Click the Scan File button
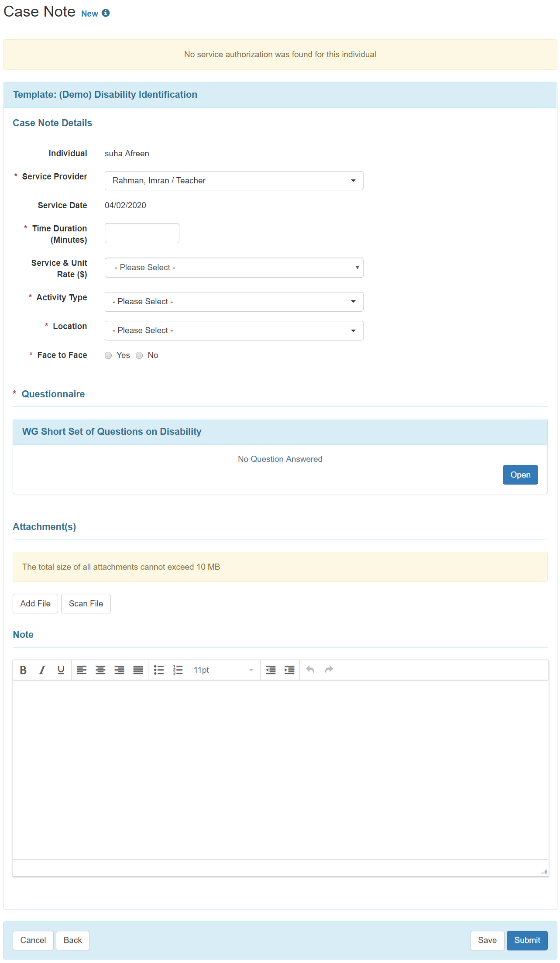 pyautogui.click(x=86, y=603)
